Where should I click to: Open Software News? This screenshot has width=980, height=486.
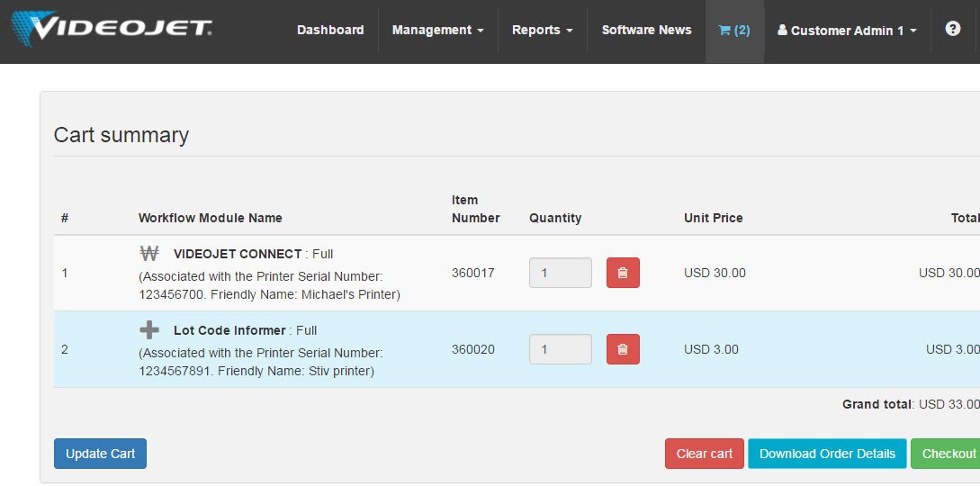tap(646, 30)
